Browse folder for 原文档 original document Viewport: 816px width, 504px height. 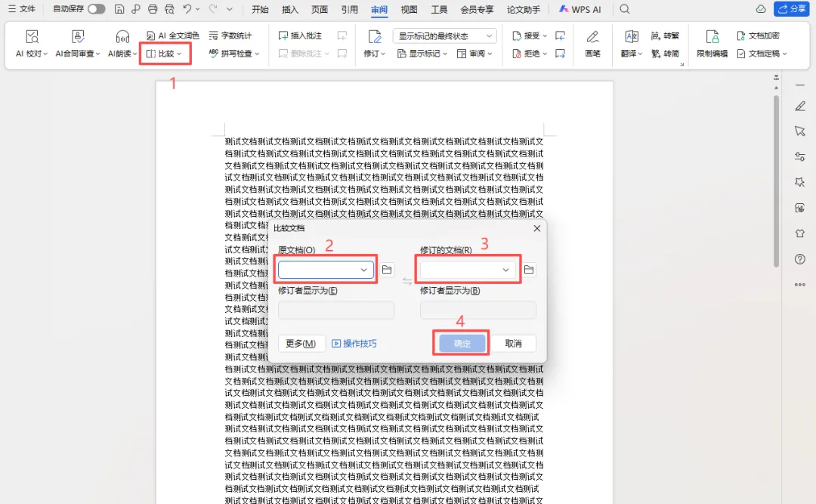pos(387,269)
